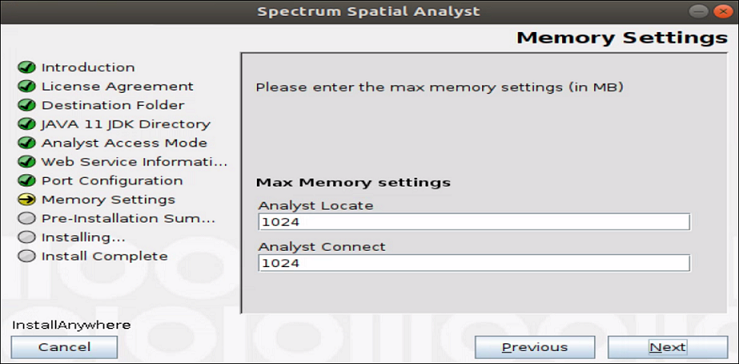The height and width of the screenshot is (364, 739).
Task: Click the gray circle for Pre-Installation Summary
Action: [27, 218]
